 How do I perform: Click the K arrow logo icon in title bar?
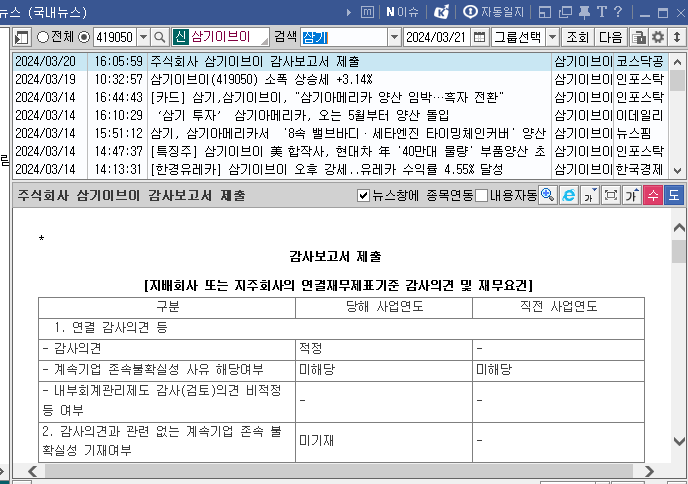click(x=441, y=12)
